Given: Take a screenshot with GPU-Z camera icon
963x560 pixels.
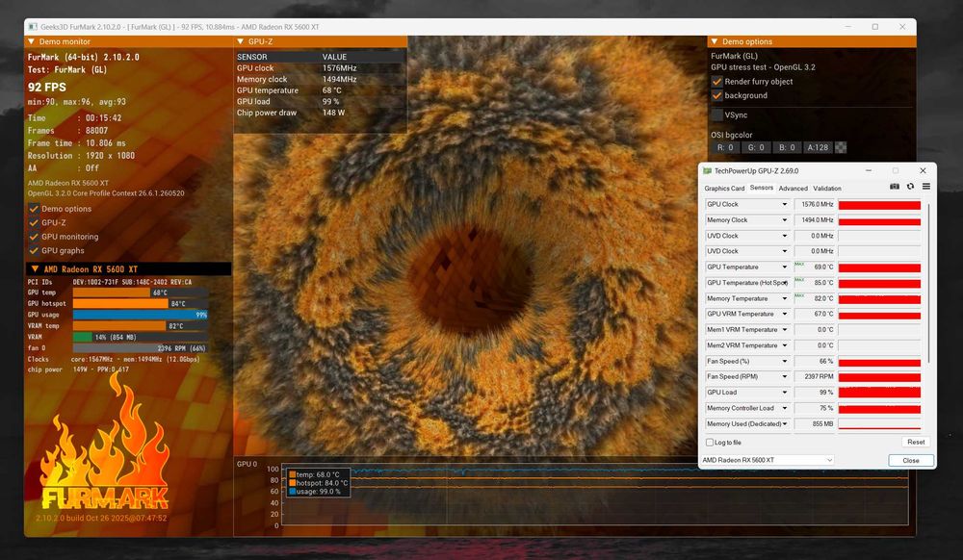Looking at the screenshot, I should (895, 187).
